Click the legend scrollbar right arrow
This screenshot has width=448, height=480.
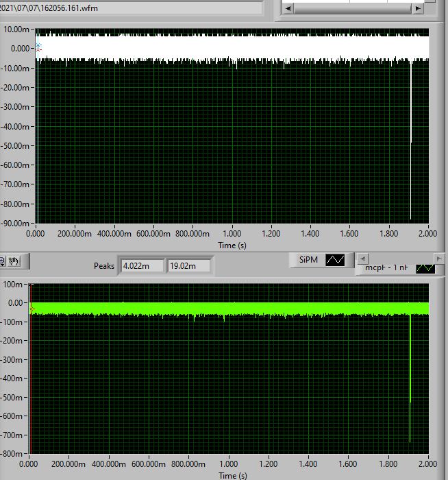coord(439,259)
